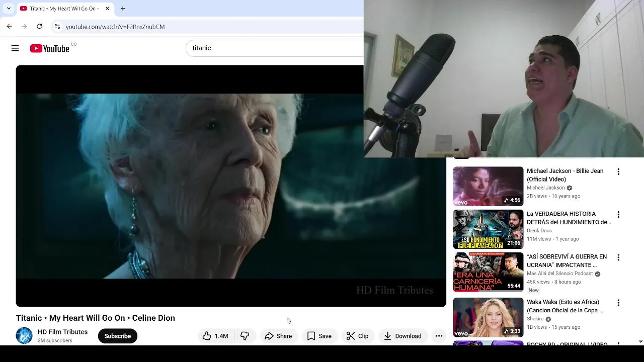The height and width of the screenshot is (362, 644).
Task: Click the Dieck Docs channel name
Action: 539,230
